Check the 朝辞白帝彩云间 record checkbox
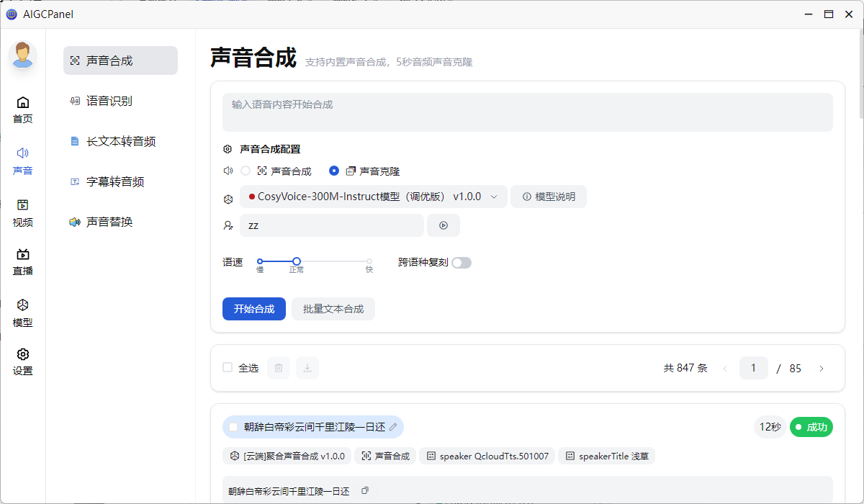864x504 pixels. pyautogui.click(x=233, y=427)
